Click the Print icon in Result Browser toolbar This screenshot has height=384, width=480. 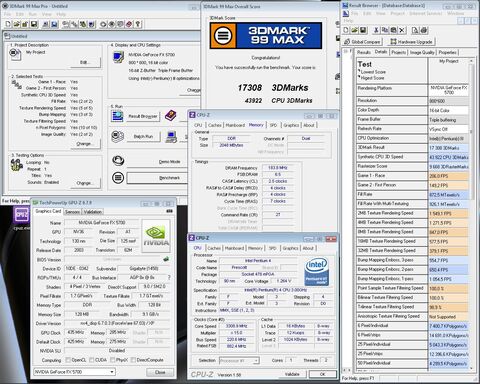tap(424, 30)
